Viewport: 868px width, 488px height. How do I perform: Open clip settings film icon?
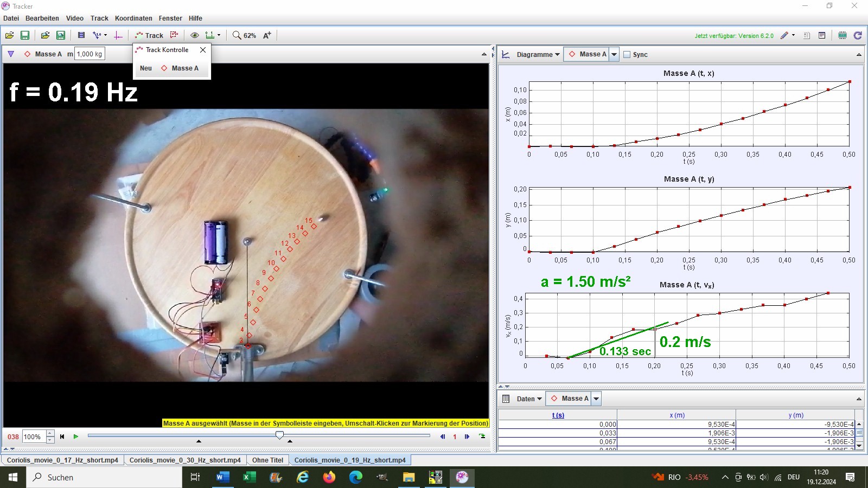pyautogui.click(x=81, y=35)
